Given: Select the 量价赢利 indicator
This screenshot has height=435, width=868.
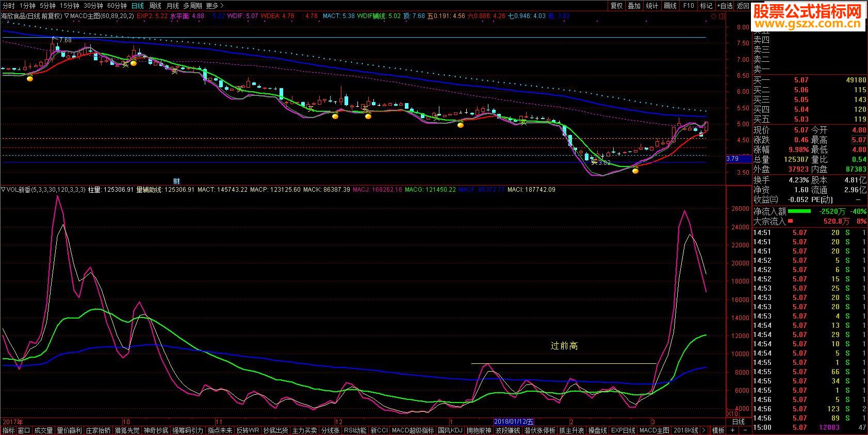Looking at the screenshot, I should tap(69, 430).
